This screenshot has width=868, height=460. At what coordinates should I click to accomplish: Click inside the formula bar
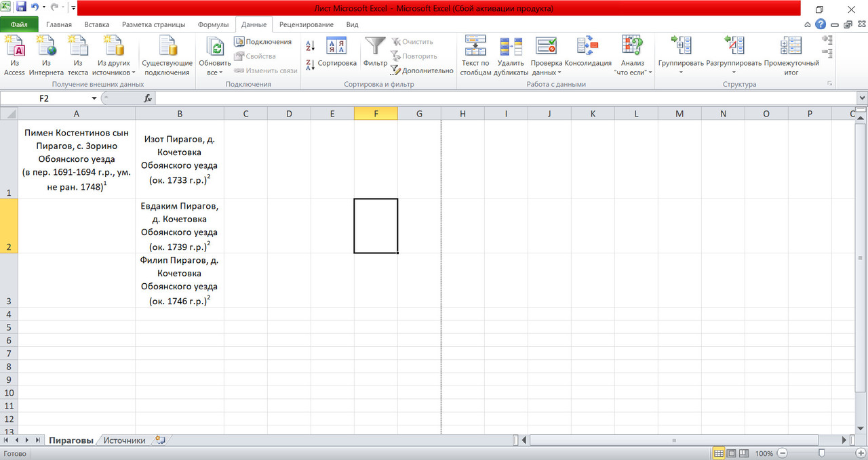click(x=505, y=98)
